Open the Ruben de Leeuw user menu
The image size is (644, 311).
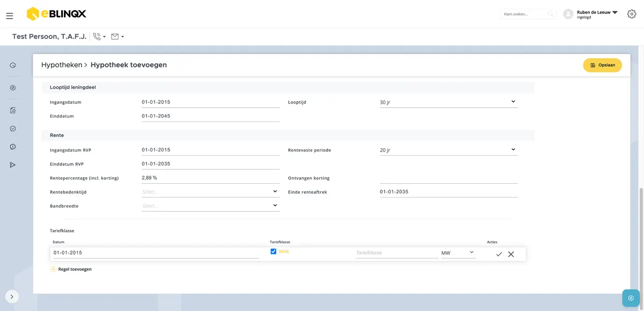point(597,14)
